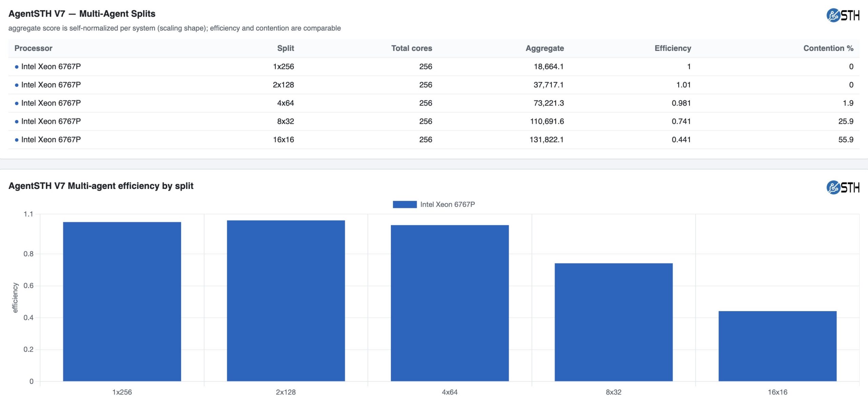
Task: Click the Intel Xeon 6767P name in 8x32 row
Action: tap(51, 121)
